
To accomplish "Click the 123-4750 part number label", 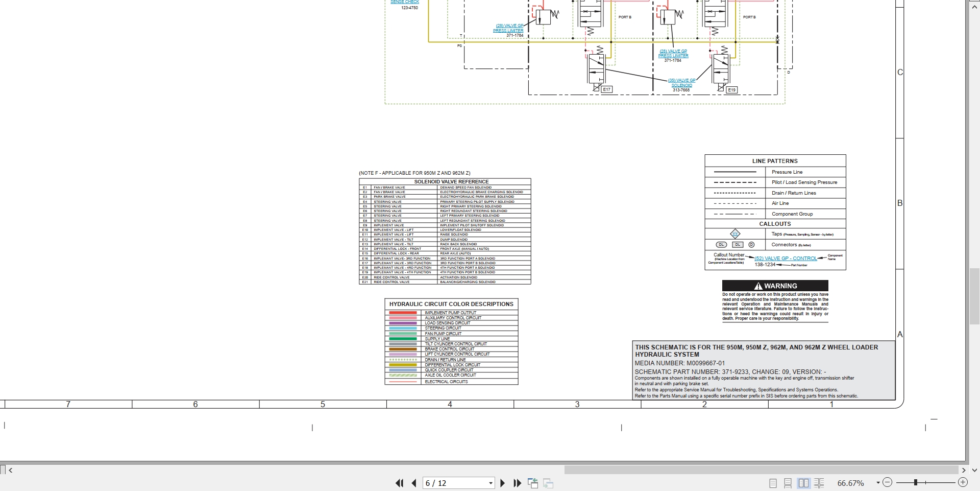I will tap(409, 8).
